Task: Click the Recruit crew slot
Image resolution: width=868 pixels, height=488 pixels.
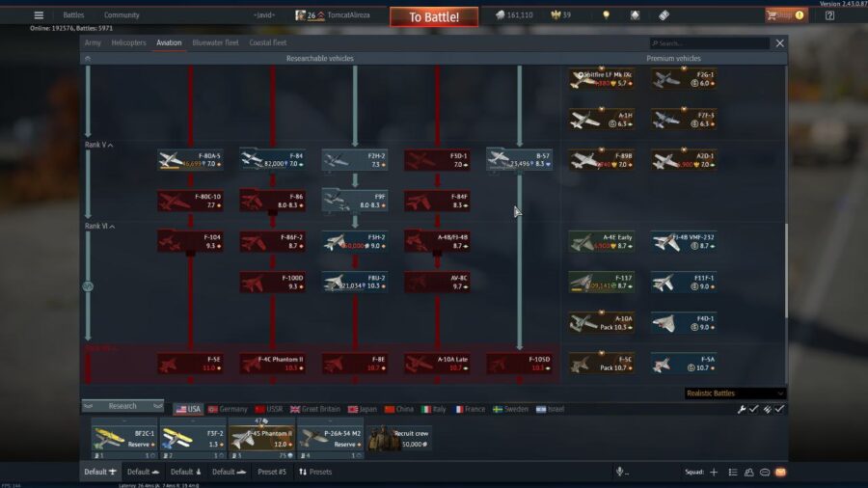Action: tap(398, 438)
